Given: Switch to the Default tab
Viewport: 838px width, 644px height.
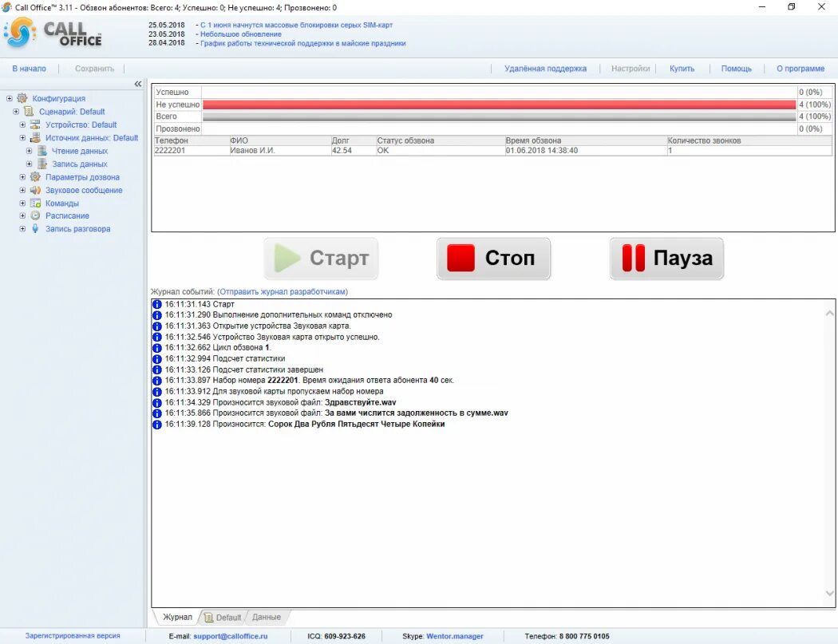Looking at the screenshot, I should (223, 618).
